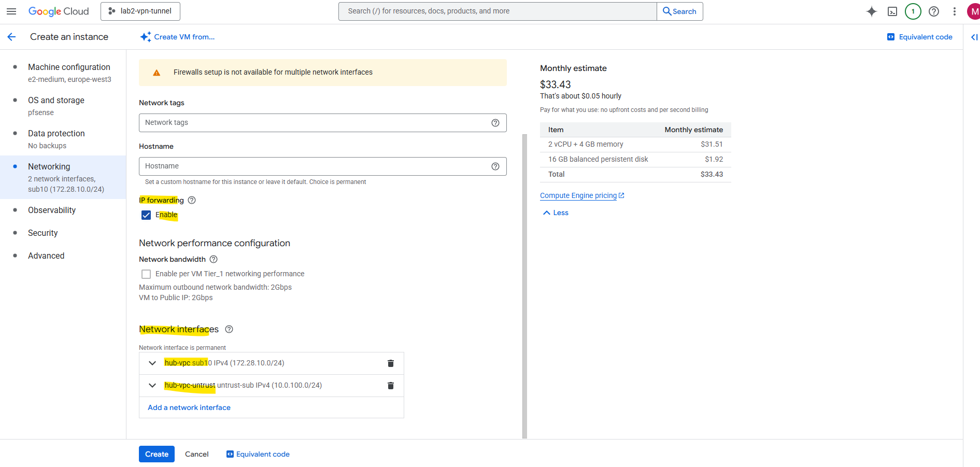Enable per VM Tier_1 networking performance
Image resolution: width=980 pixels, height=467 pixels.
click(146, 274)
